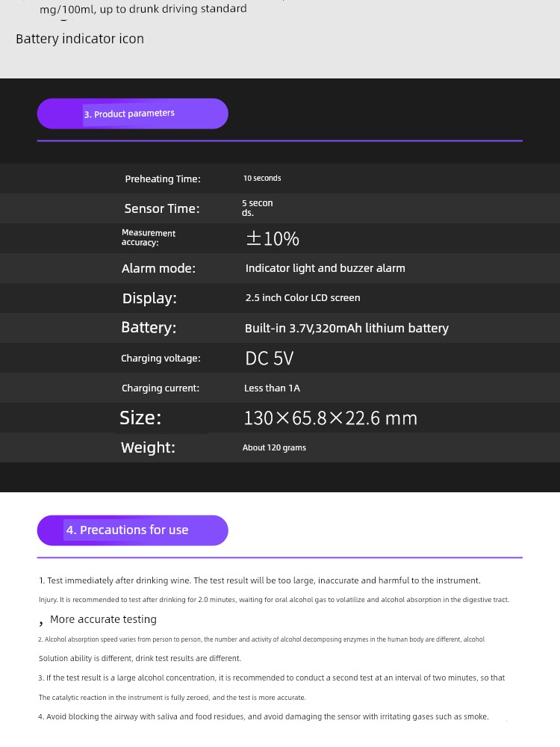560x747 pixels.
Task: Select the Charging current label
Action: (x=161, y=388)
